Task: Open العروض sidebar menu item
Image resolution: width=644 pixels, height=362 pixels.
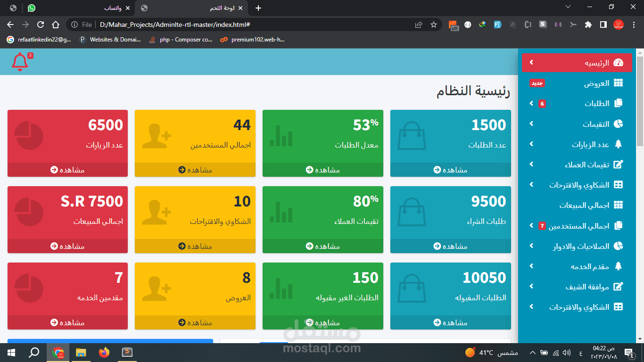Action: pos(577,83)
